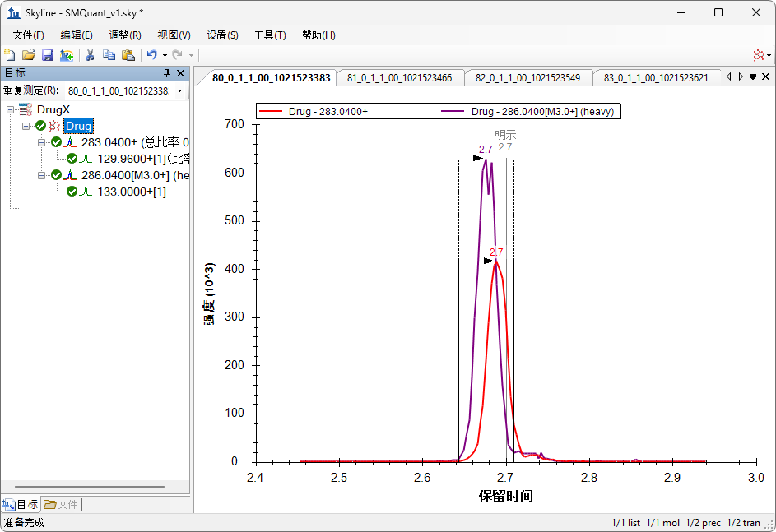Collapse the DrugX tree node
776x532 pixels.
(10, 109)
